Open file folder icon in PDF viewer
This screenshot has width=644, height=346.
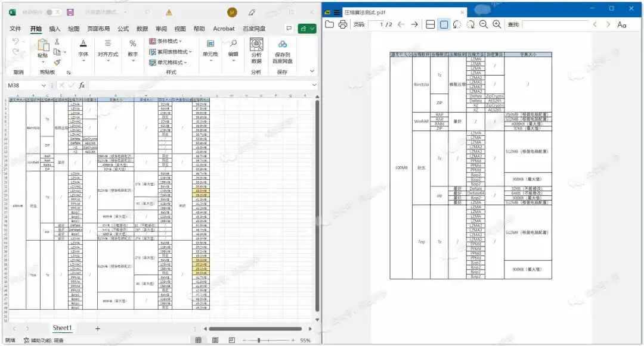[329, 24]
